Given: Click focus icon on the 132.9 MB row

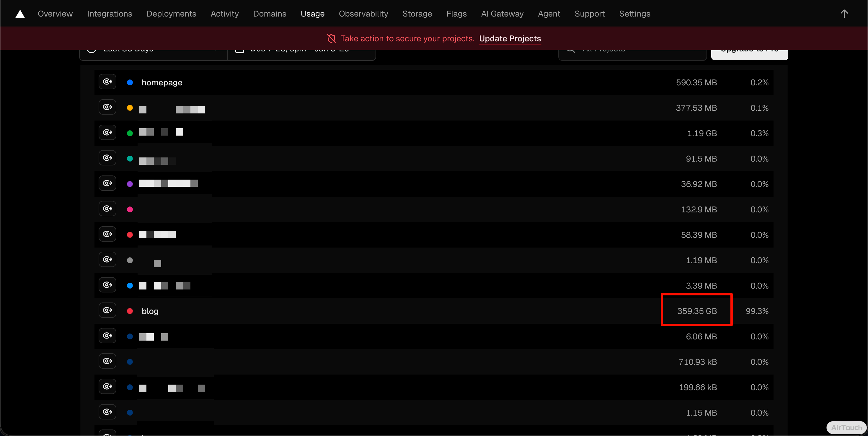Looking at the screenshot, I should point(107,209).
